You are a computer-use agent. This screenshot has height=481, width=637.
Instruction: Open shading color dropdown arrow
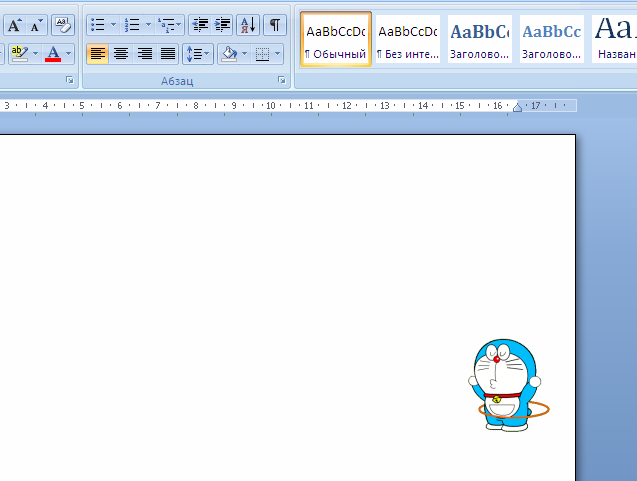[245, 54]
